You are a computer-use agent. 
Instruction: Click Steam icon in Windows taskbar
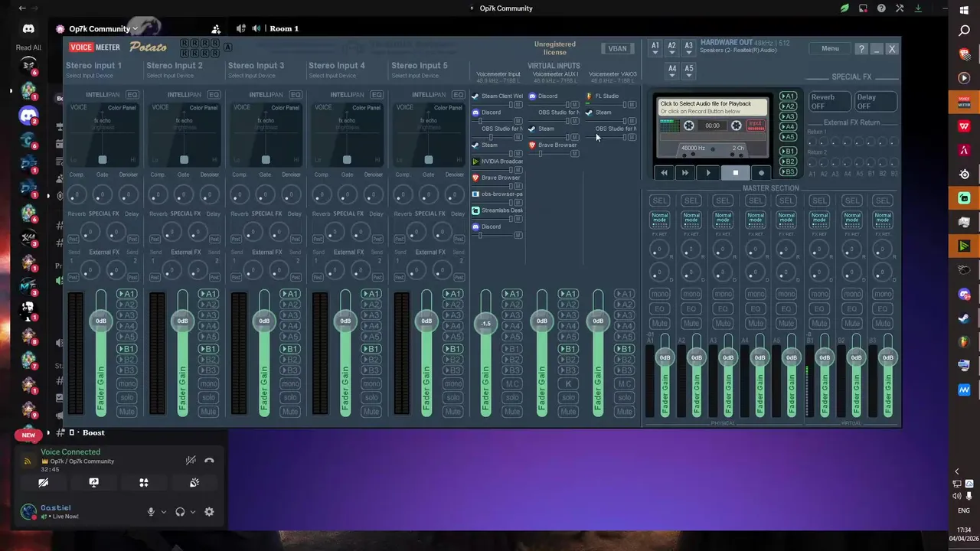(x=964, y=318)
